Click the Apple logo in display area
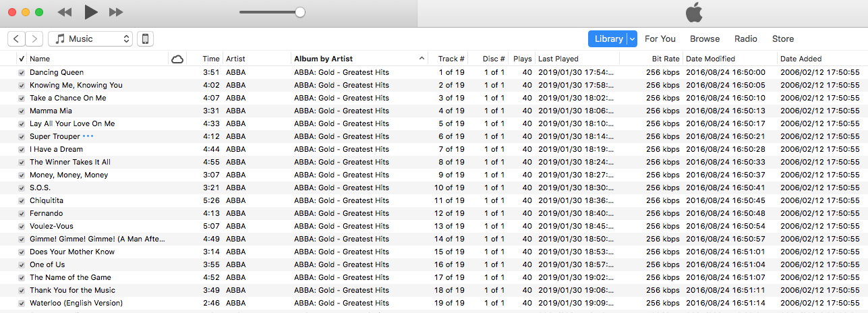The image size is (868, 313). 694,12
